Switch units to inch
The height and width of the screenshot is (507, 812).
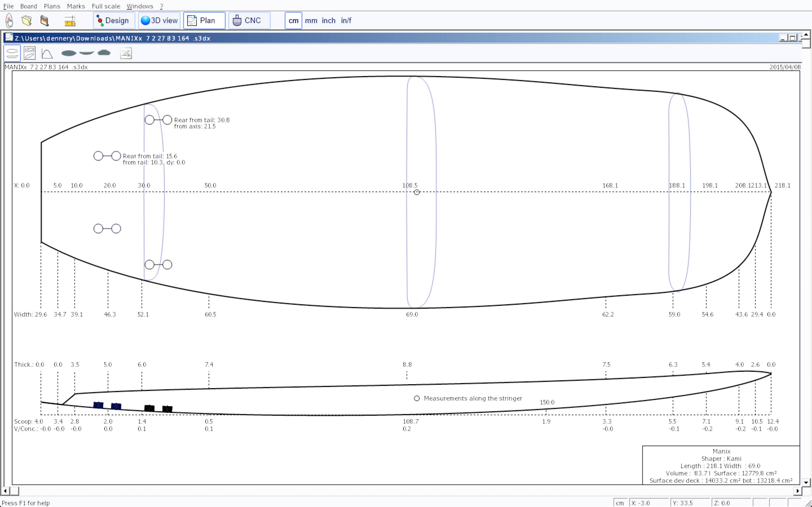coord(328,21)
